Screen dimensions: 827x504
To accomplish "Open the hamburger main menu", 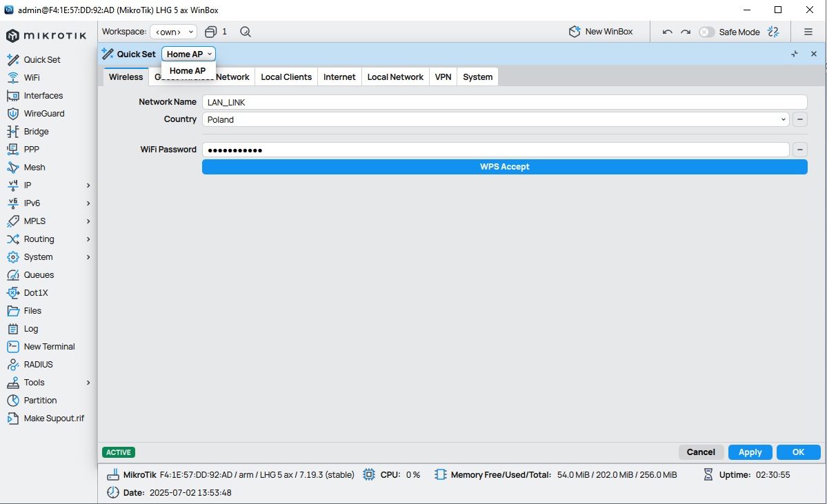I will coord(808,32).
